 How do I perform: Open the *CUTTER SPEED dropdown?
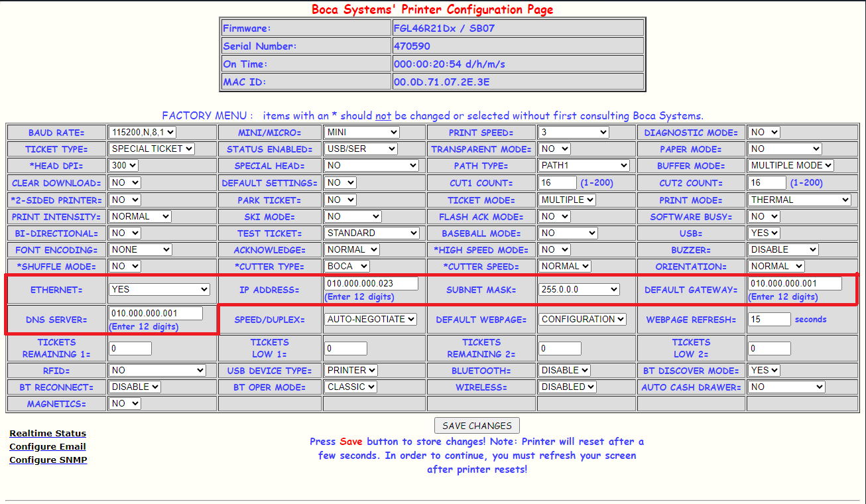coord(564,266)
